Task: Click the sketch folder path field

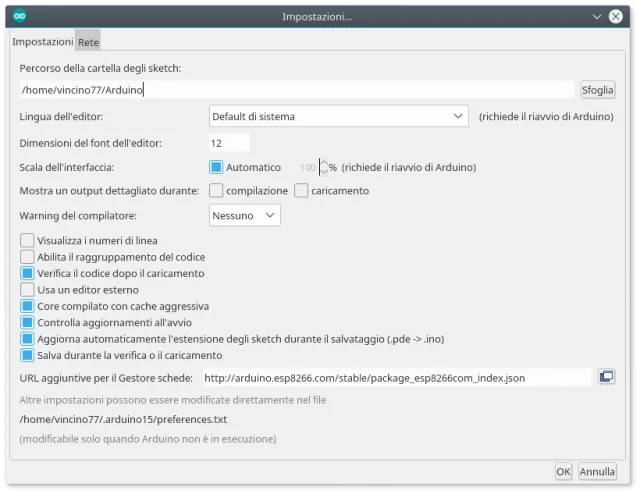Action: tap(297, 90)
